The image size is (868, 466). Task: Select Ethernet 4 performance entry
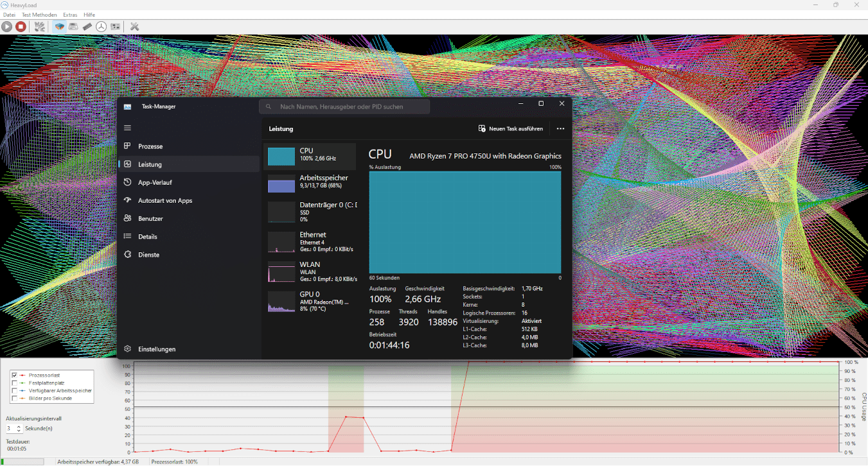pos(310,242)
